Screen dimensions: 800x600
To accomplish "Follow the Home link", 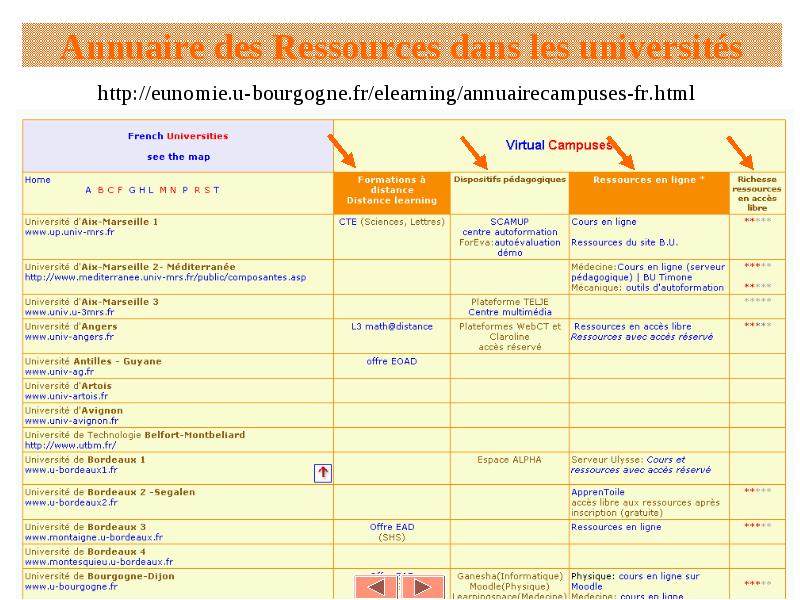I will pos(38,180).
